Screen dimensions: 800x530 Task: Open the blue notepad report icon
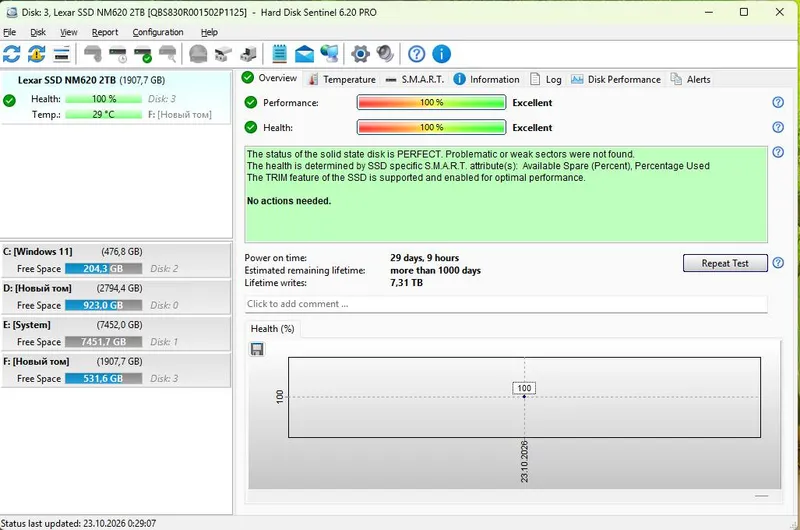click(280, 54)
